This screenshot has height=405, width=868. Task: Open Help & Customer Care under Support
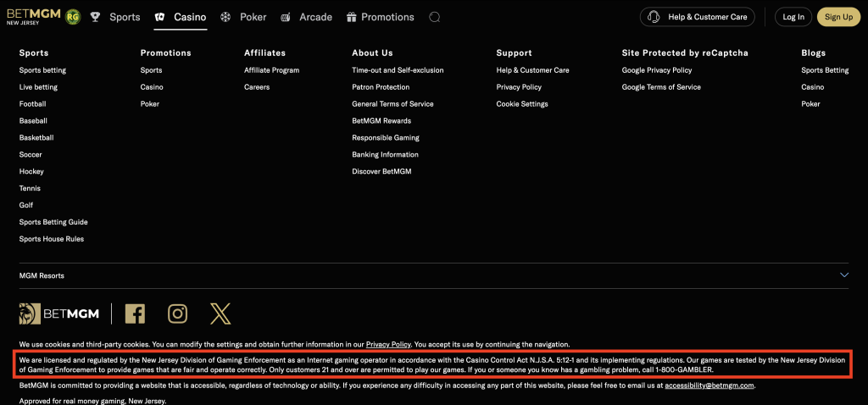point(532,70)
